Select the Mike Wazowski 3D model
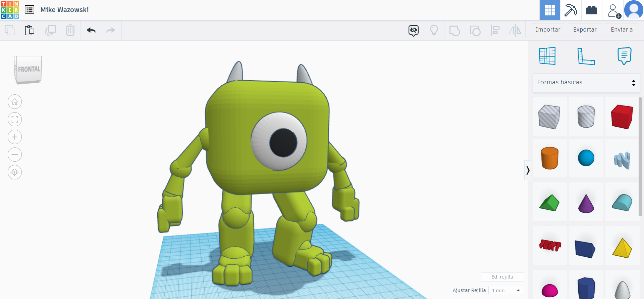644x299 pixels. [x=258, y=173]
